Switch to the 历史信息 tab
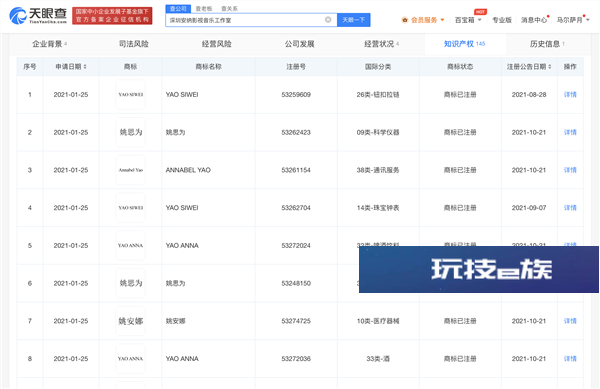The image size is (600, 389). (x=547, y=44)
